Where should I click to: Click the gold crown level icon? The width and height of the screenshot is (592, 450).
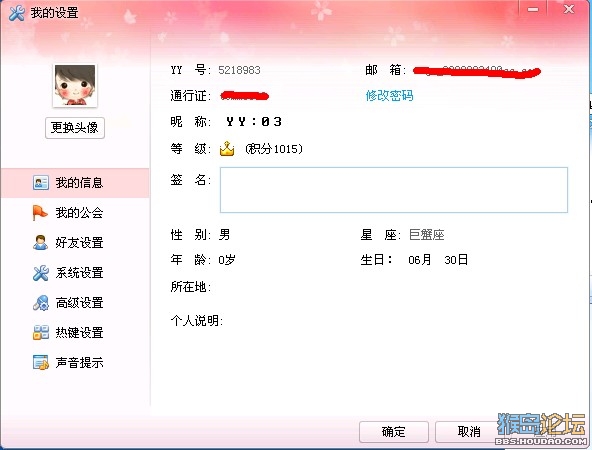tap(227, 148)
